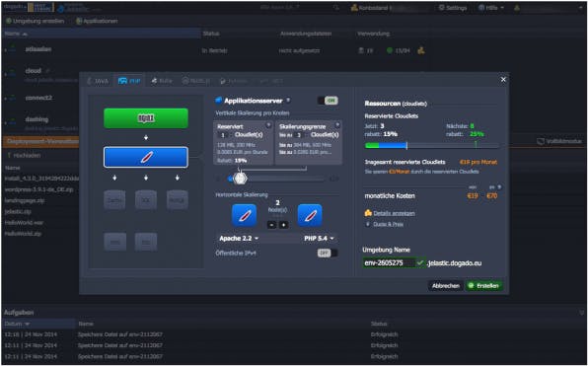Open the Details anzeigen link

point(394,213)
